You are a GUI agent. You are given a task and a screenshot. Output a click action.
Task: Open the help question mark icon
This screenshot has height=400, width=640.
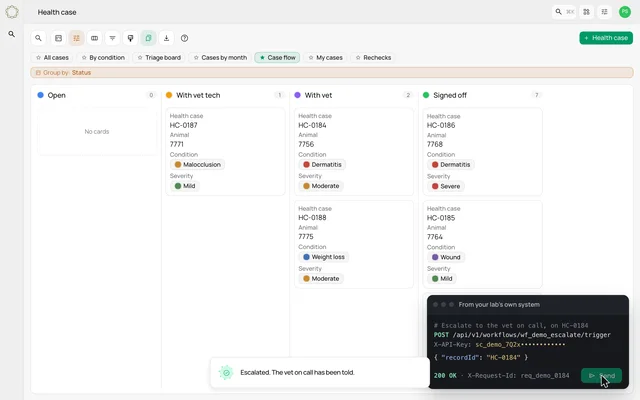(x=184, y=38)
